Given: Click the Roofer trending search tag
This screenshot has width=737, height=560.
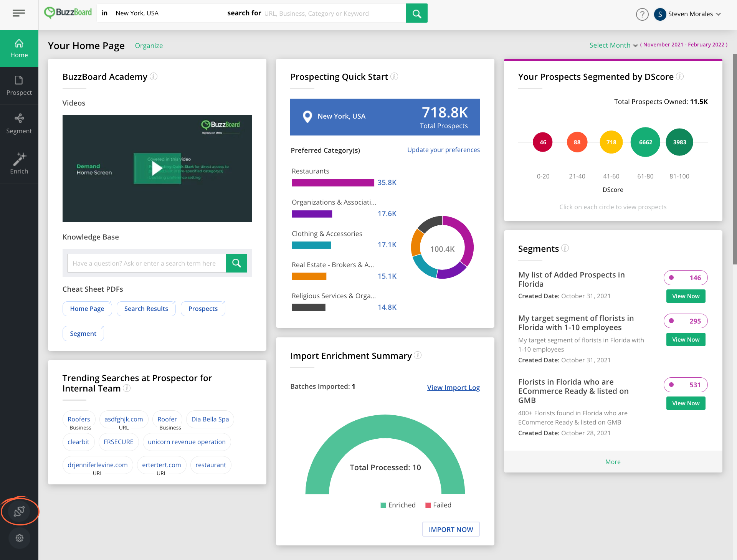Looking at the screenshot, I should click(x=167, y=419).
